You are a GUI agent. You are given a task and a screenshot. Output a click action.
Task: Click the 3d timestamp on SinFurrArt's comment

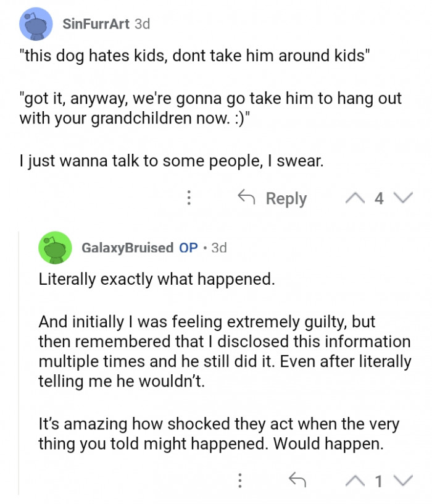pos(142,24)
